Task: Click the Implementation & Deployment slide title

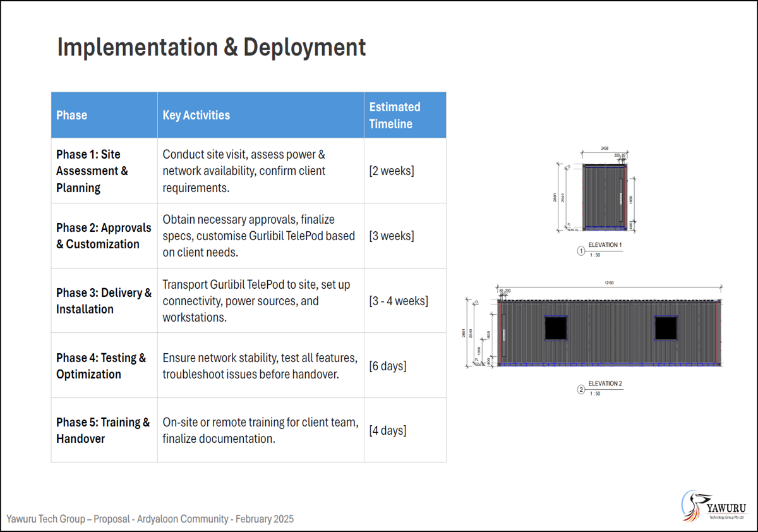Action: pos(212,47)
